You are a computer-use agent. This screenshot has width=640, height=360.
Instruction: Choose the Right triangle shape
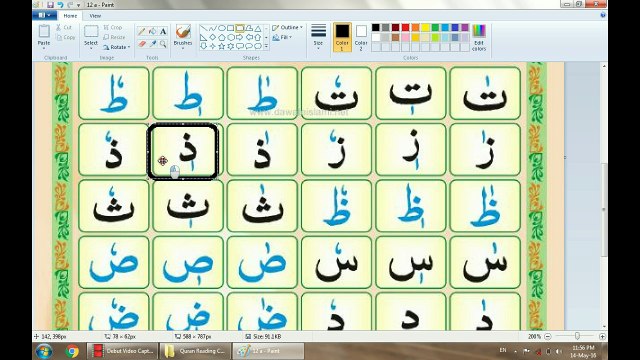[x=204, y=38]
